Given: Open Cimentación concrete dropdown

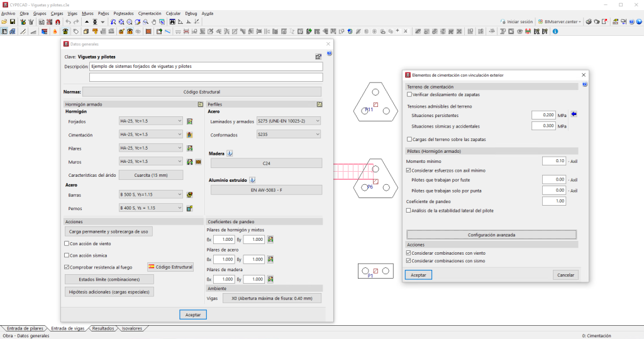Looking at the screenshot, I should click(x=151, y=135).
